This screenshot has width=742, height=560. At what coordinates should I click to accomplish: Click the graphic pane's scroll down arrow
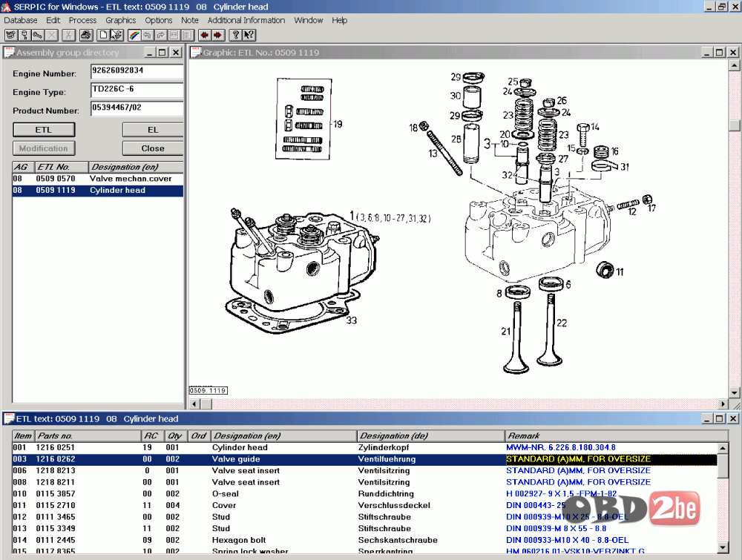(735, 392)
